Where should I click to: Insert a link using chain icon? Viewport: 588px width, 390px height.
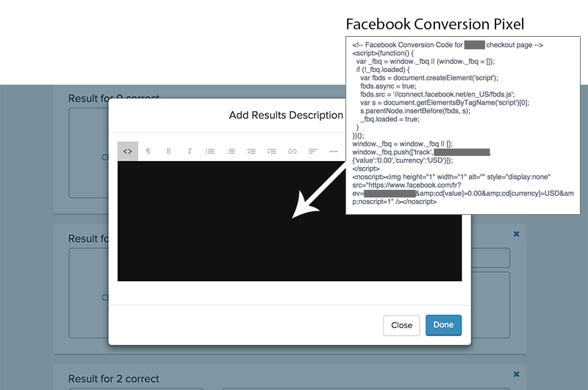click(293, 152)
